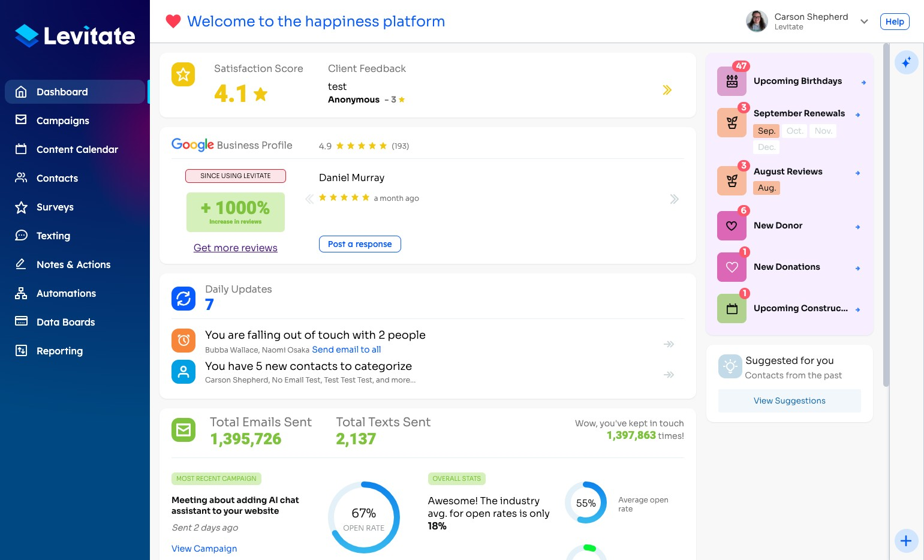
Task: Click the campaign title about AI chat assistant
Action: pos(235,505)
